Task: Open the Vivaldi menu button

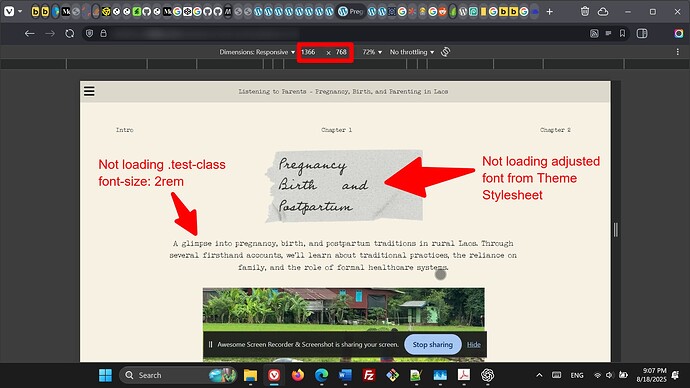Action: click(x=9, y=11)
